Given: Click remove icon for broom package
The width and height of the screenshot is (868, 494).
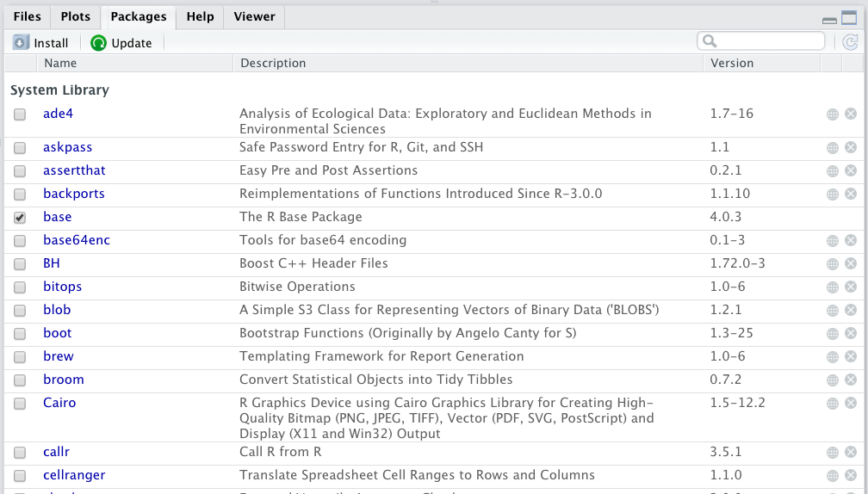Looking at the screenshot, I should coord(851,380).
